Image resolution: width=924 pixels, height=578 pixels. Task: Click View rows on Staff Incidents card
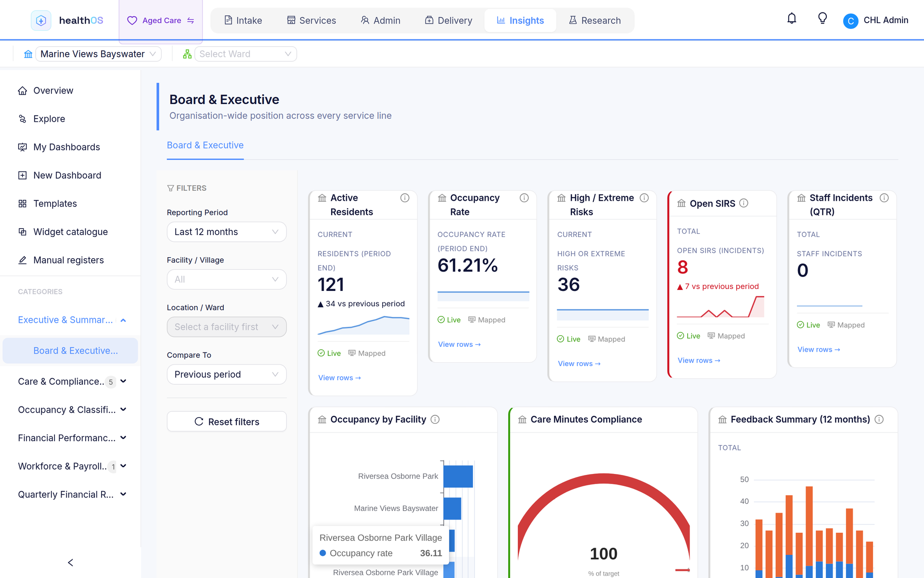819,350
